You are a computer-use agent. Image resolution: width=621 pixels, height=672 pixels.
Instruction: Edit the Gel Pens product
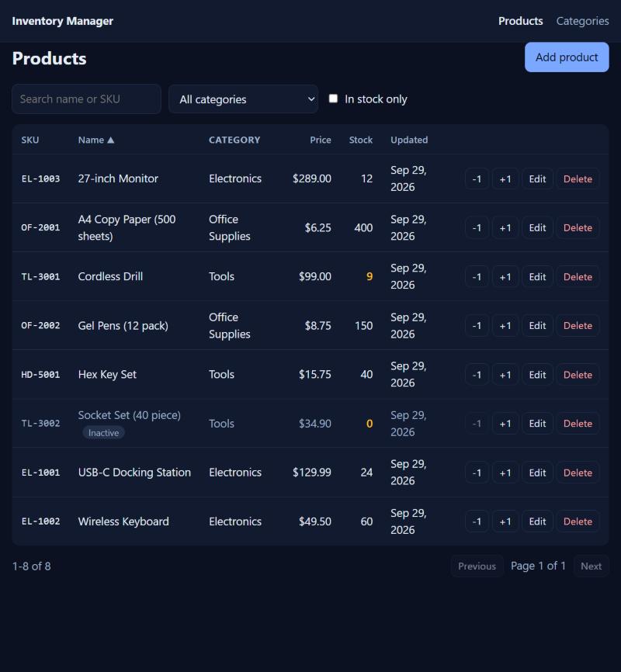[x=537, y=326]
